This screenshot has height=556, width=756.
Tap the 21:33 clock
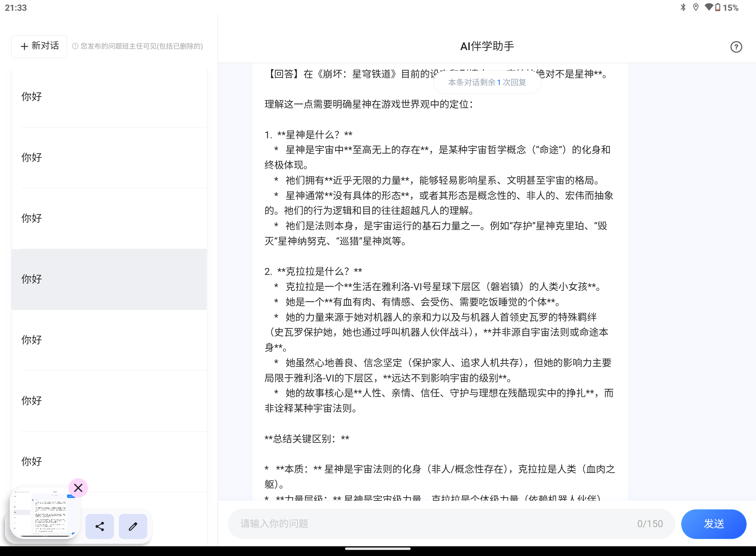(x=16, y=8)
